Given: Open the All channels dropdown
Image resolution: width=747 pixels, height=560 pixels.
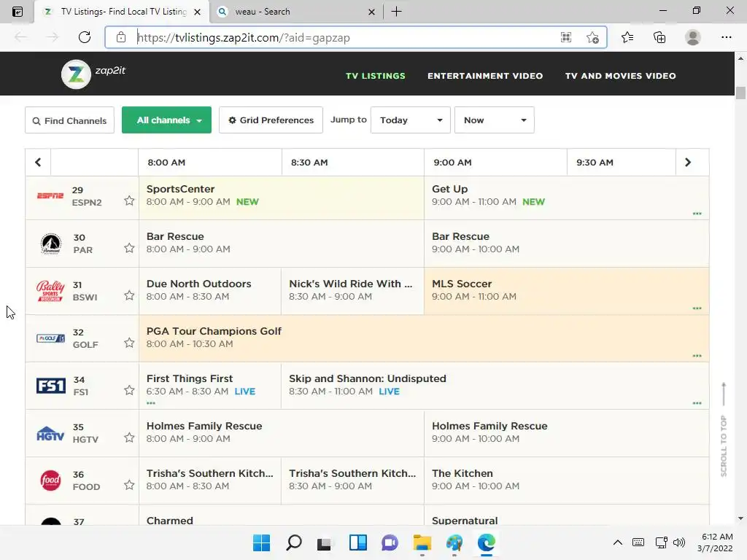Looking at the screenshot, I should pos(167,120).
